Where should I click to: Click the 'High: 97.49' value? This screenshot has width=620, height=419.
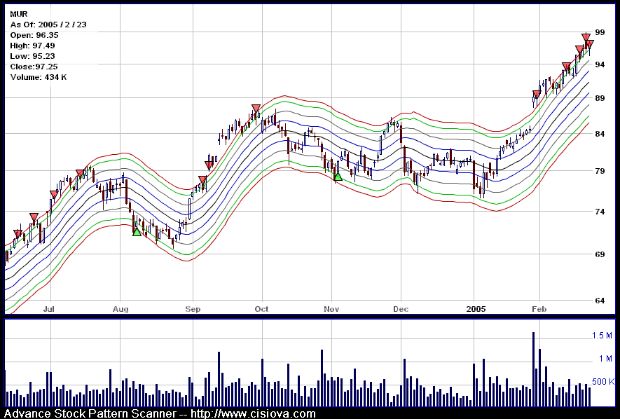click(33, 46)
